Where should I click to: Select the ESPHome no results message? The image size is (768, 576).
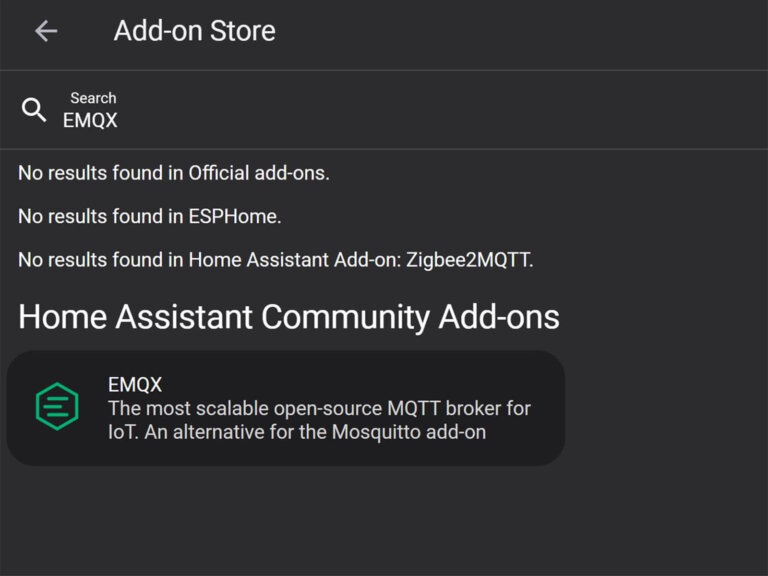pyautogui.click(x=150, y=216)
